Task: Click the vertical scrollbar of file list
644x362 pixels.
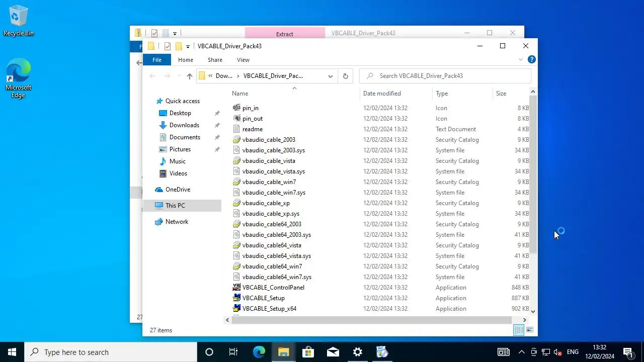Action: 533,173
